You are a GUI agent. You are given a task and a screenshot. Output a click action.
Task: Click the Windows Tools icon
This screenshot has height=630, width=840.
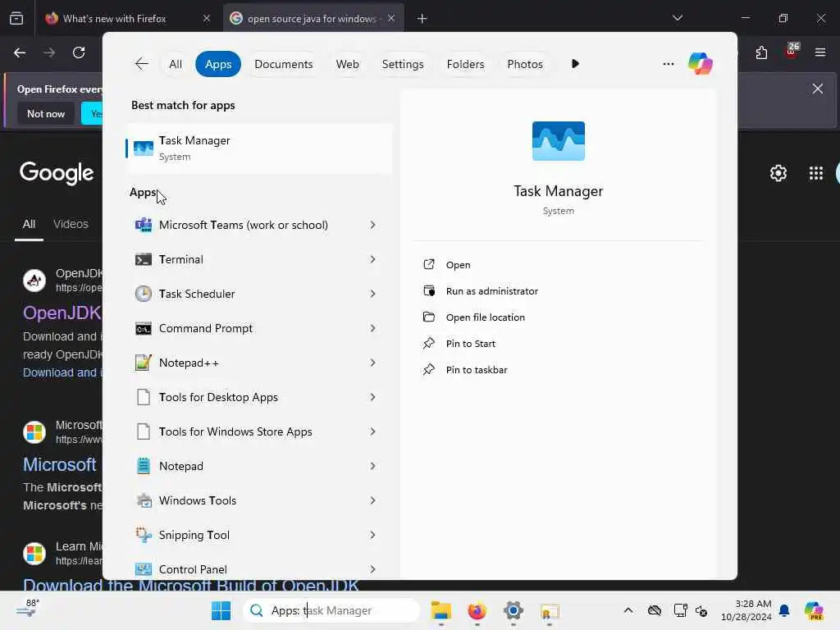coord(143,500)
